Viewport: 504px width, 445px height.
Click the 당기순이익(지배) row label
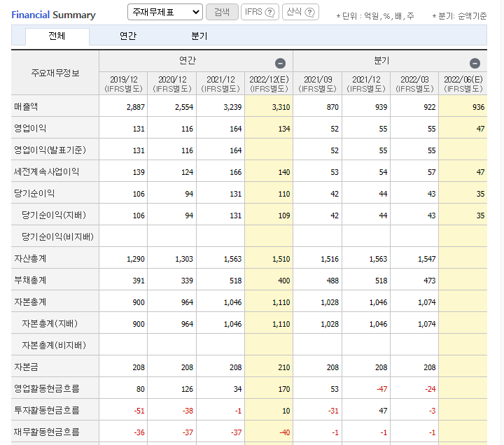click(54, 215)
